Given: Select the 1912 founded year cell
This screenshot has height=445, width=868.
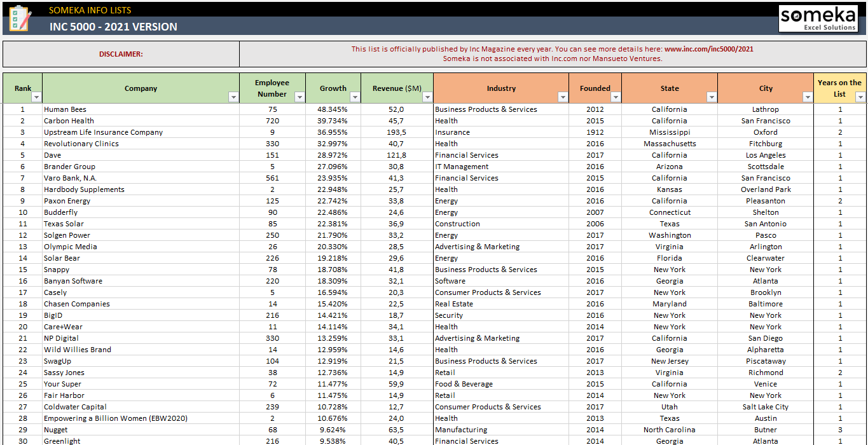Looking at the screenshot, I should tap(595, 132).
